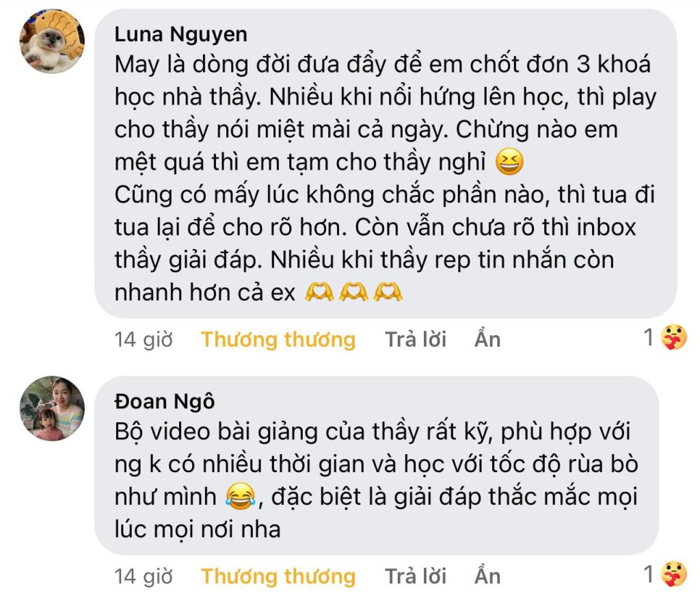Toggle Thương thương reaction on Luna Nguyen's comment
The width and height of the screenshot is (700, 602).
tap(278, 339)
